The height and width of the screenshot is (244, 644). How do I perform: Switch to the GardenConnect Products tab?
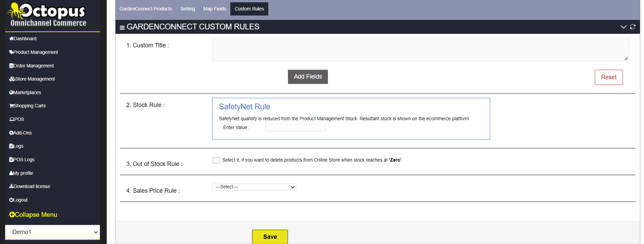click(146, 9)
